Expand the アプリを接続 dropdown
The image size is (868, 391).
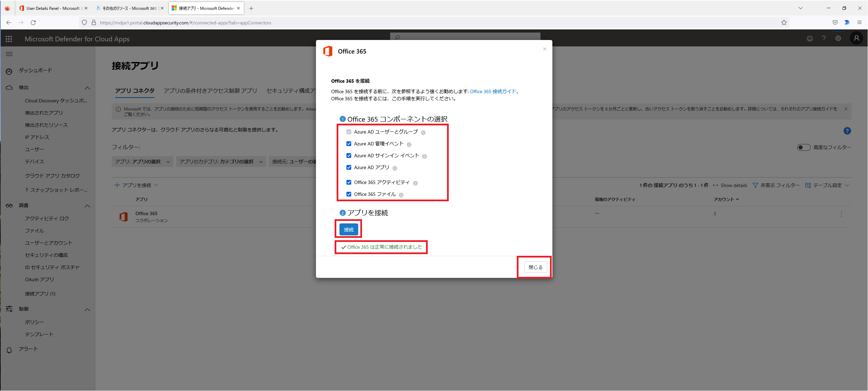[136, 185]
